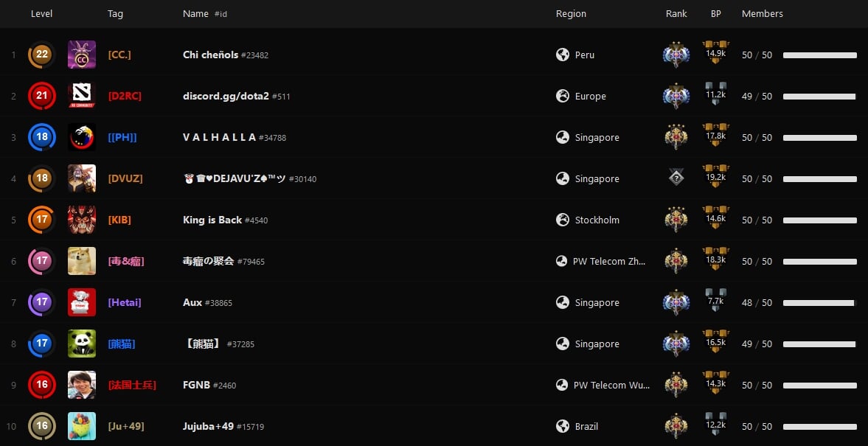Image resolution: width=868 pixels, height=446 pixels.
Task: Click the level 22 circular badge
Action: pos(41,55)
